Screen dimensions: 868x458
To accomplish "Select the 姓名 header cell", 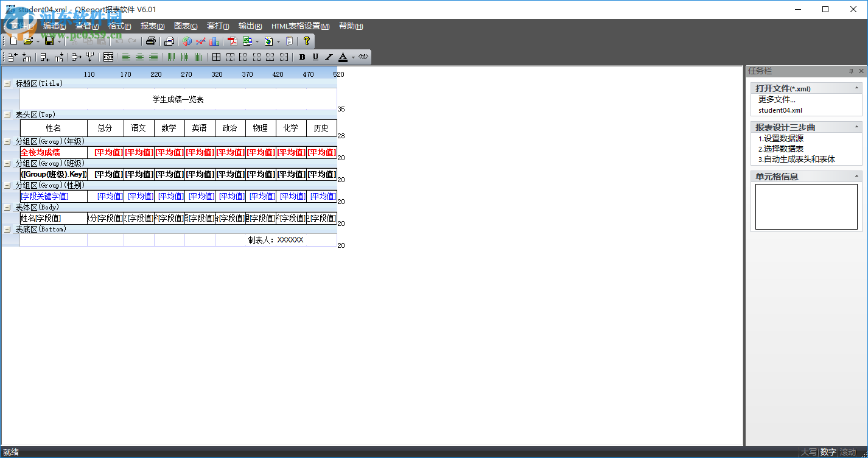I will (x=54, y=128).
